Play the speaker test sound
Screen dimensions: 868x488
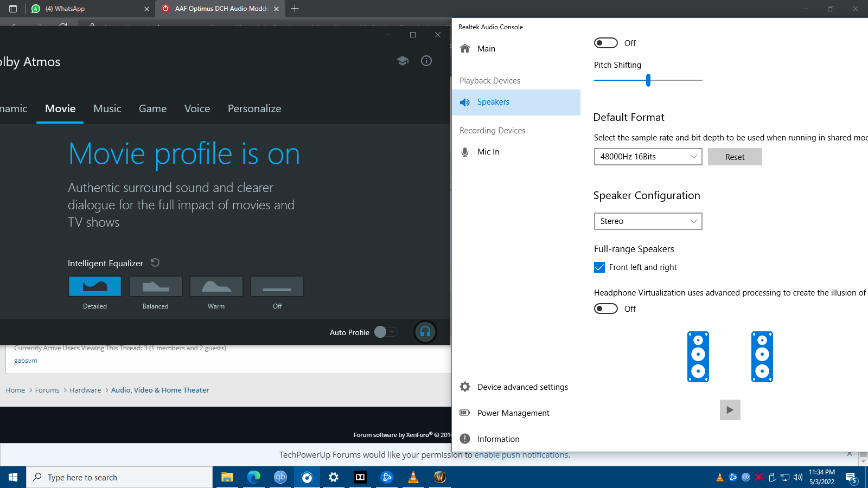pyautogui.click(x=730, y=410)
